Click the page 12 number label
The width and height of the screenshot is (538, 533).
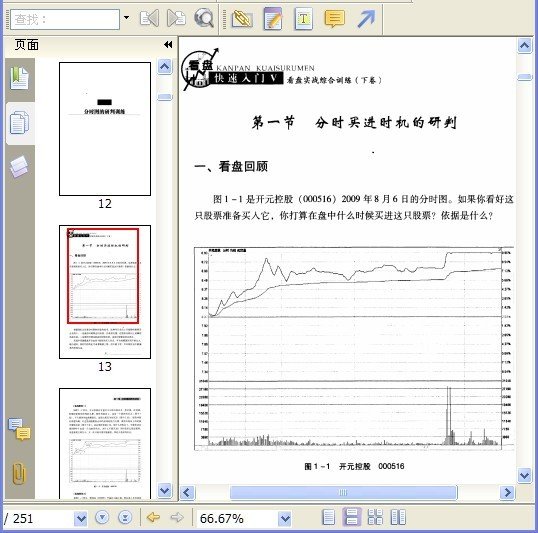tap(105, 204)
